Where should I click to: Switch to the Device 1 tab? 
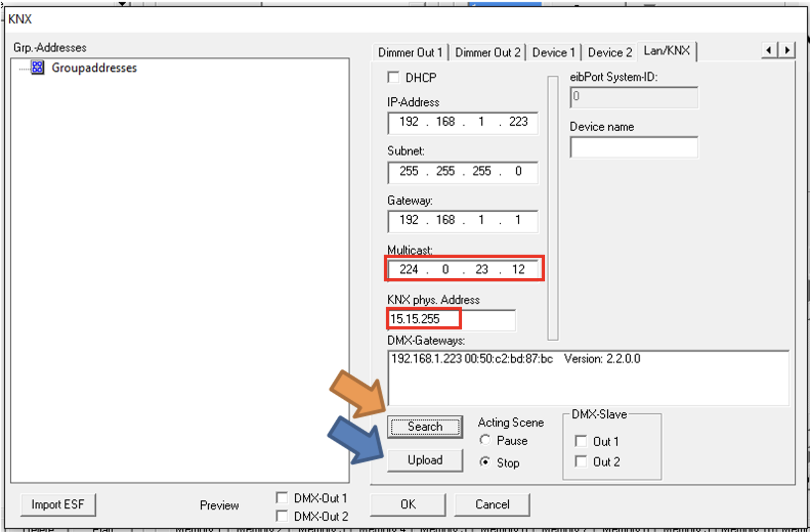[553, 52]
